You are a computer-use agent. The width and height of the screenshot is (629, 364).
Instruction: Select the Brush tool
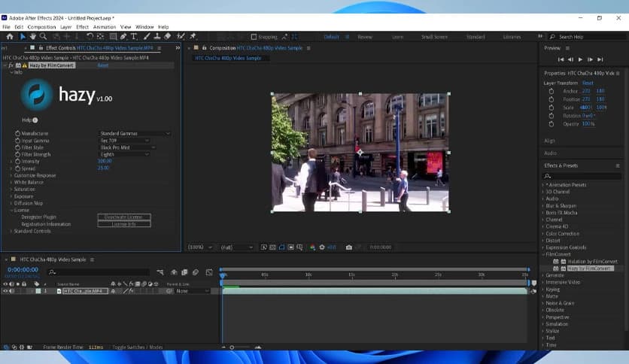point(147,37)
